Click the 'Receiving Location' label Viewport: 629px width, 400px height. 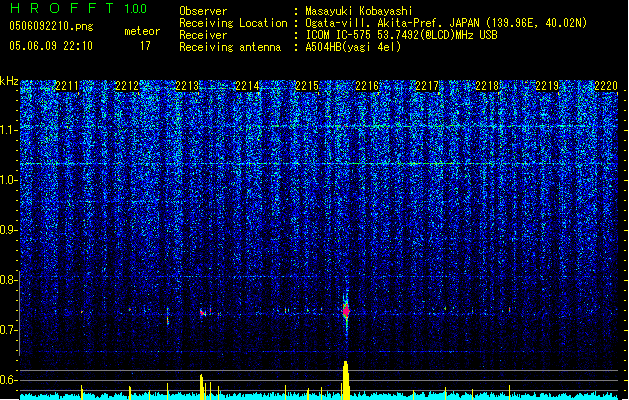(x=233, y=23)
